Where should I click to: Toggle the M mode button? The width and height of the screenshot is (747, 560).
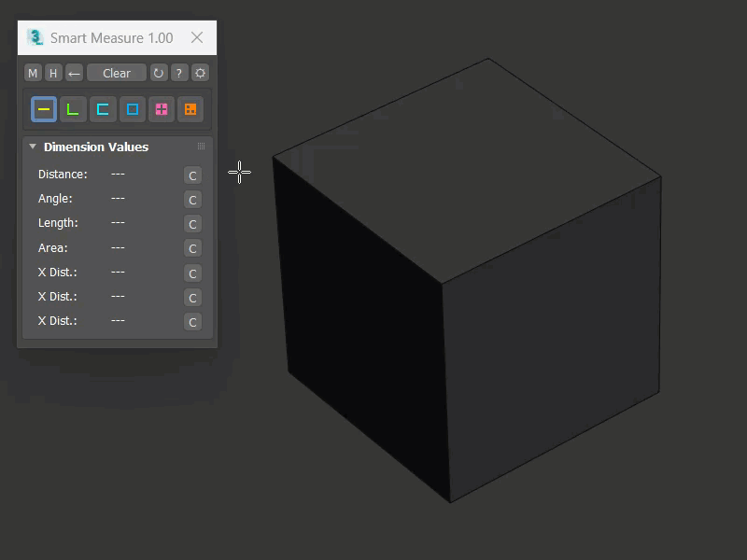click(x=34, y=73)
